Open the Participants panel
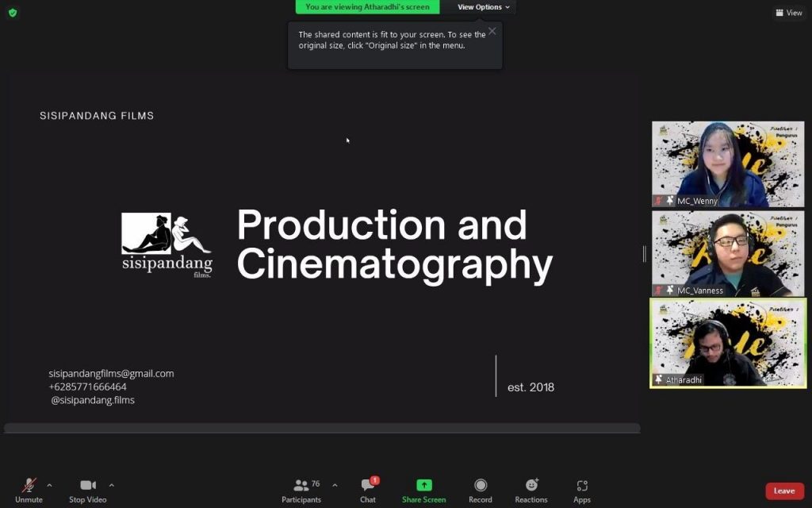The height and width of the screenshot is (508, 812). pyautogui.click(x=301, y=491)
